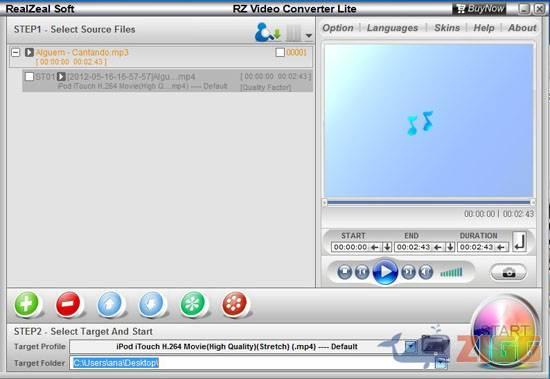550x379 pixels.
Task: Select the ST01 output task row
Action: [168, 81]
